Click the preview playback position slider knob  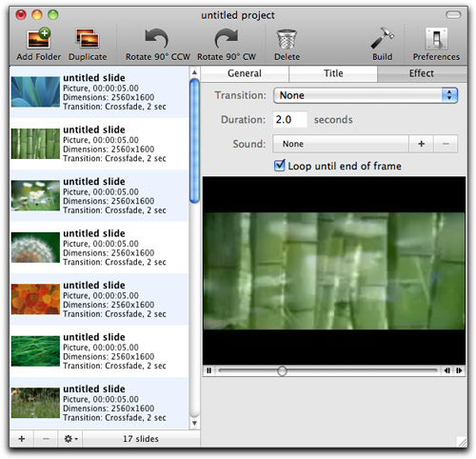pyautogui.click(x=282, y=370)
